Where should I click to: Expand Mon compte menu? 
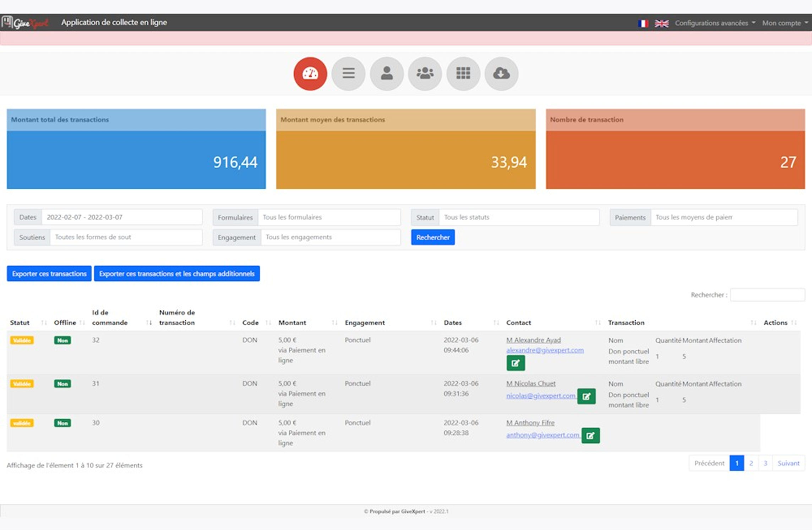coord(785,23)
